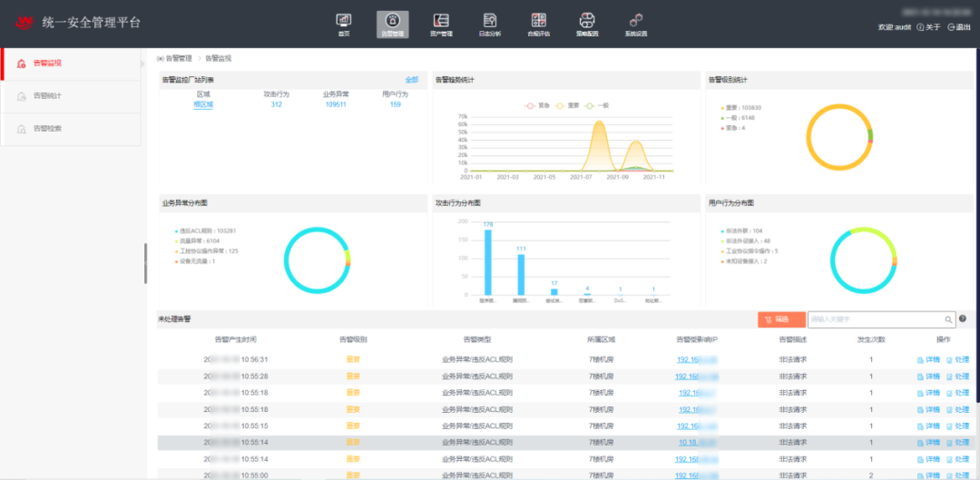Click the cyan ring of the user behavior donut

[833, 261]
